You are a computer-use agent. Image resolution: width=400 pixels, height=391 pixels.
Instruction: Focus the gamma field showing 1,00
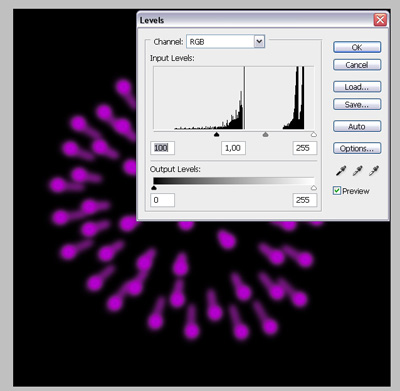tap(233, 148)
